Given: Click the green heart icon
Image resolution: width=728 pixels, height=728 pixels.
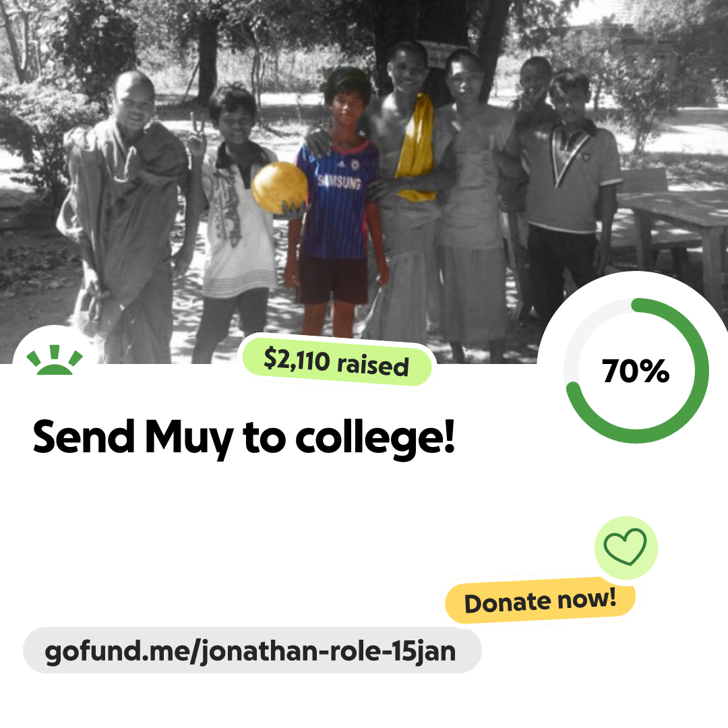Looking at the screenshot, I should coord(626,547).
